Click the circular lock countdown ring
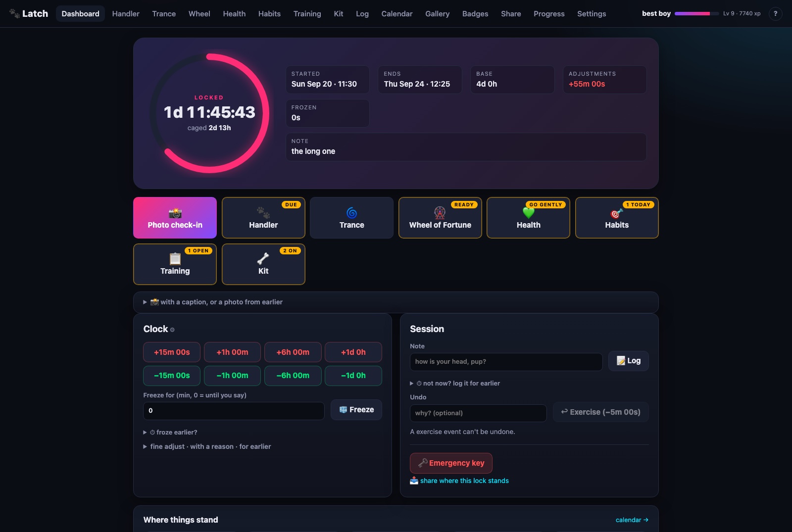The width and height of the screenshot is (792, 532). point(209,113)
